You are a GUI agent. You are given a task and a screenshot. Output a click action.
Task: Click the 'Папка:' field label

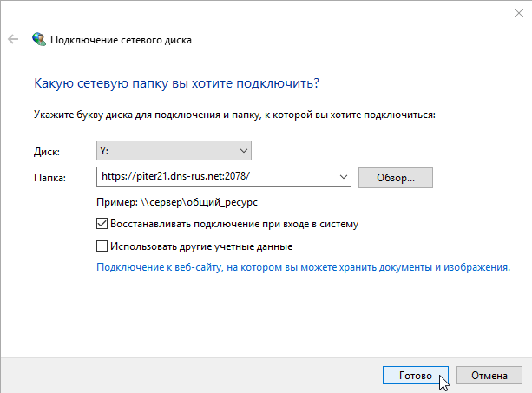tap(49, 178)
